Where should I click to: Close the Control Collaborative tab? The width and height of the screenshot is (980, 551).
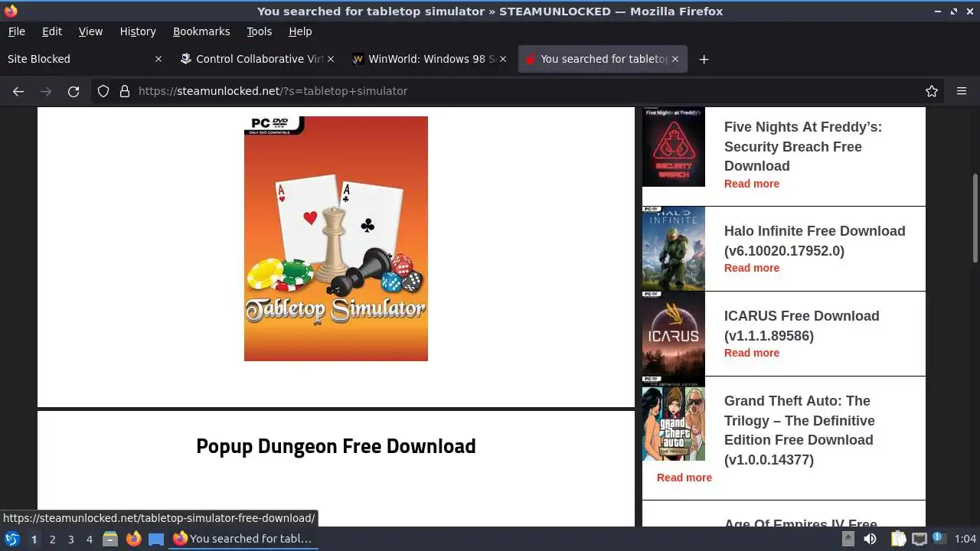click(331, 59)
